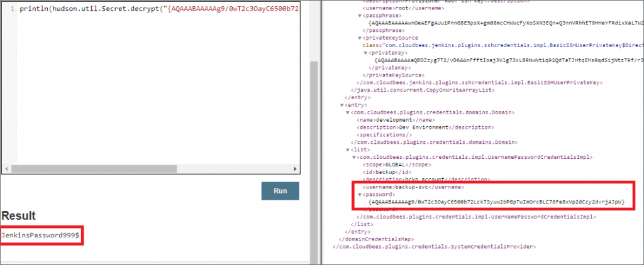Viewport: 644px width, 265px height.
Task: Click the Result heading
Action: (x=18, y=216)
